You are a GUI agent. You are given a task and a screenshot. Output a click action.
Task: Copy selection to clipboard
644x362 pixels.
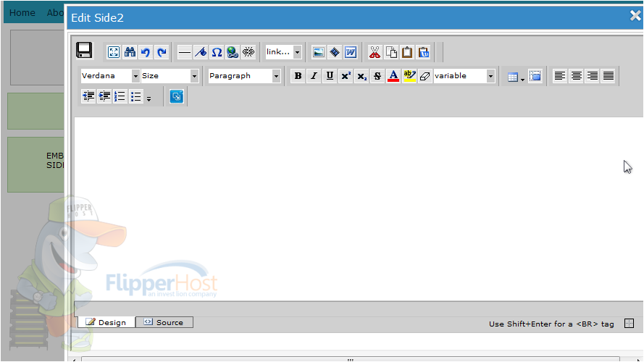pyautogui.click(x=391, y=52)
